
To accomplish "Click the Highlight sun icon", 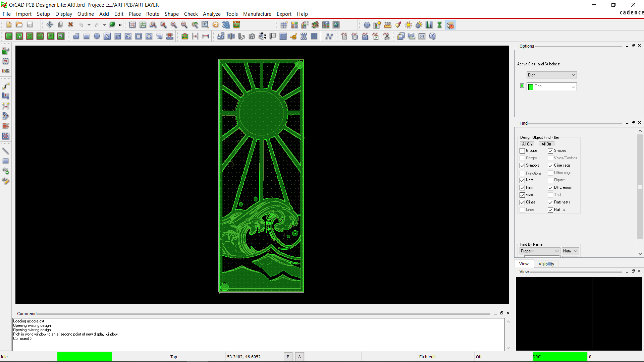I will [x=409, y=25].
